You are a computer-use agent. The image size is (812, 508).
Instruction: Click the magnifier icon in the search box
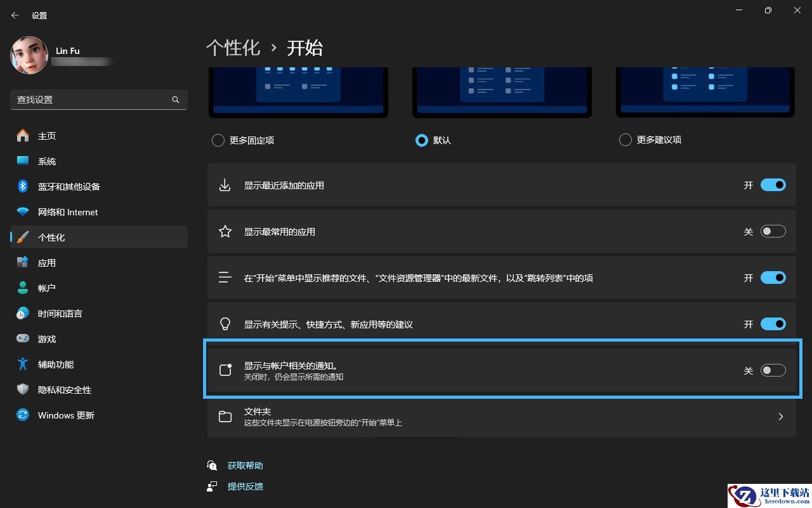click(x=176, y=100)
